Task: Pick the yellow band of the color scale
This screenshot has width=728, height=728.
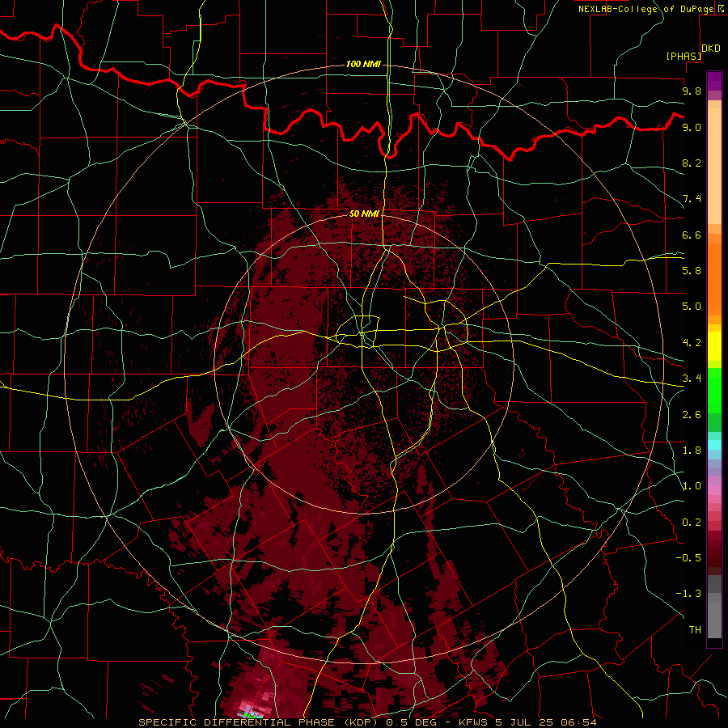Action: coord(714,346)
